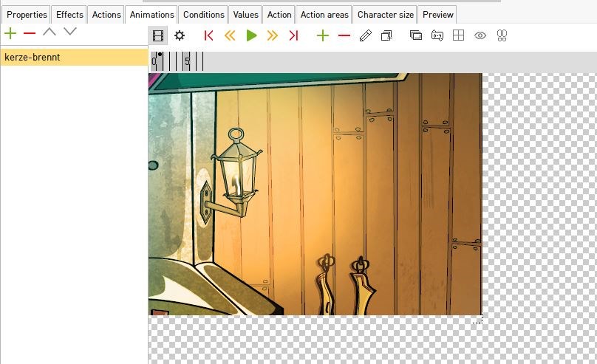597x364 pixels.
Task: Switch to the Action tab
Action: pyautogui.click(x=279, y=15)
